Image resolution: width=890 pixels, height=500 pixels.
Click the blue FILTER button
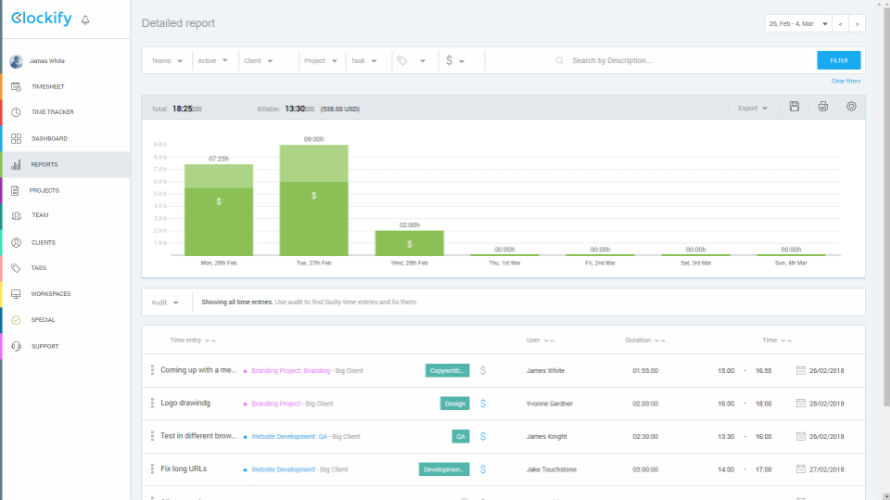click(838, 61)
